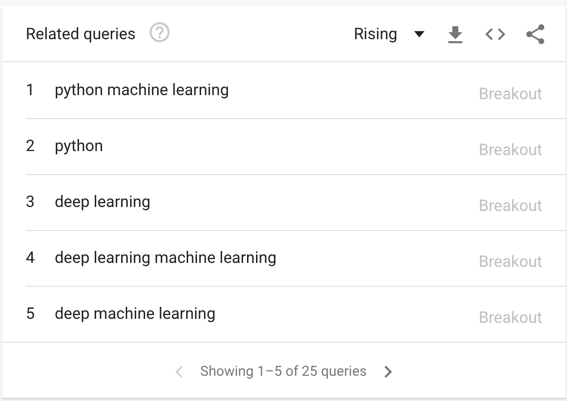This screenshot has width=567, height=401.
Task: Open the Rising dropdown arrow
Action: [419, 34]
